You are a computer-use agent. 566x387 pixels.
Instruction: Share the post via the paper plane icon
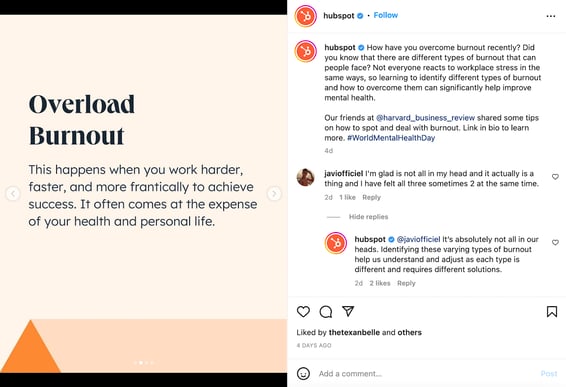(348, 311)
